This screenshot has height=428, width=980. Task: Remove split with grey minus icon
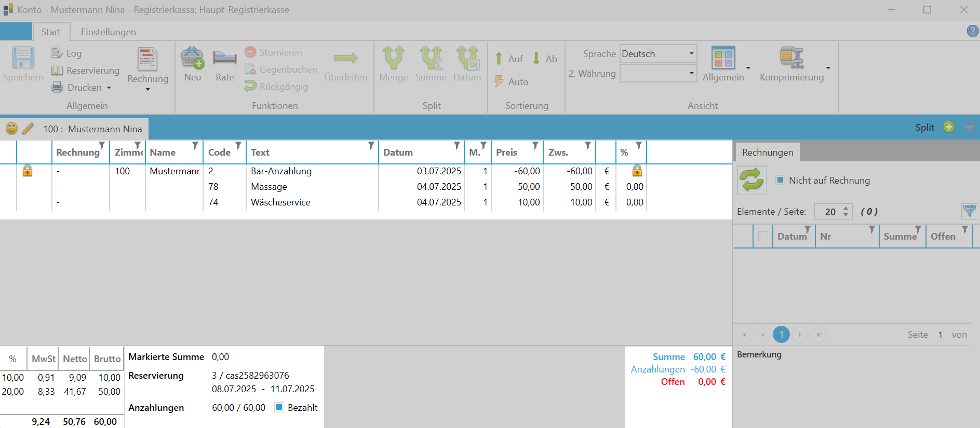tap(969, 127)
